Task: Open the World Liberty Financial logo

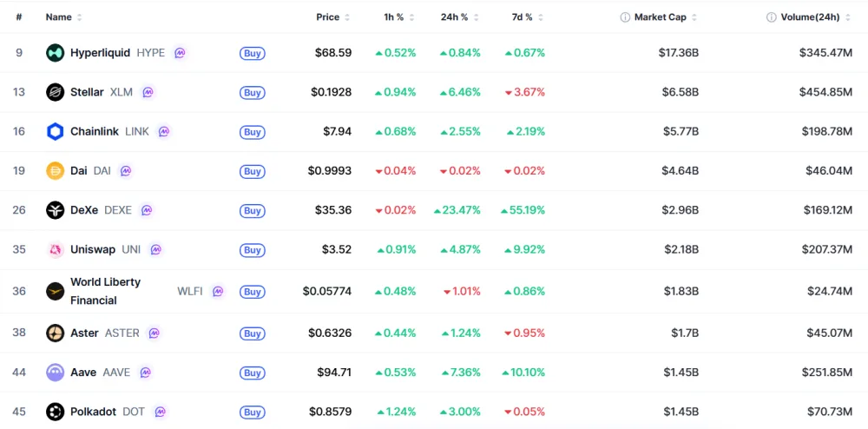Action: (56, 291)
